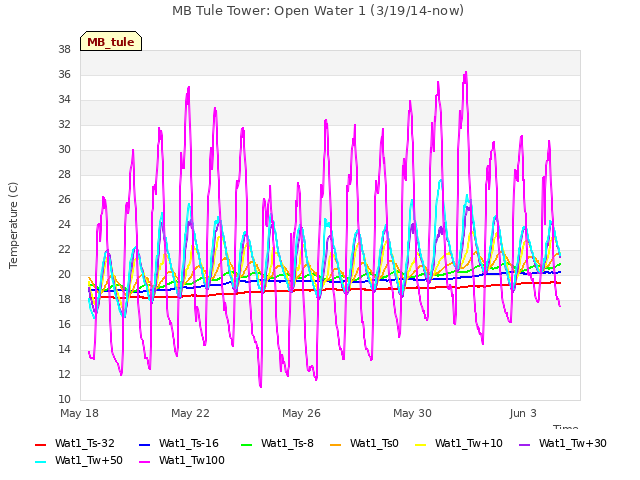Screen dimensions: 640x480
Task: Click the 24 y-axis tick label
Action: 64,224
